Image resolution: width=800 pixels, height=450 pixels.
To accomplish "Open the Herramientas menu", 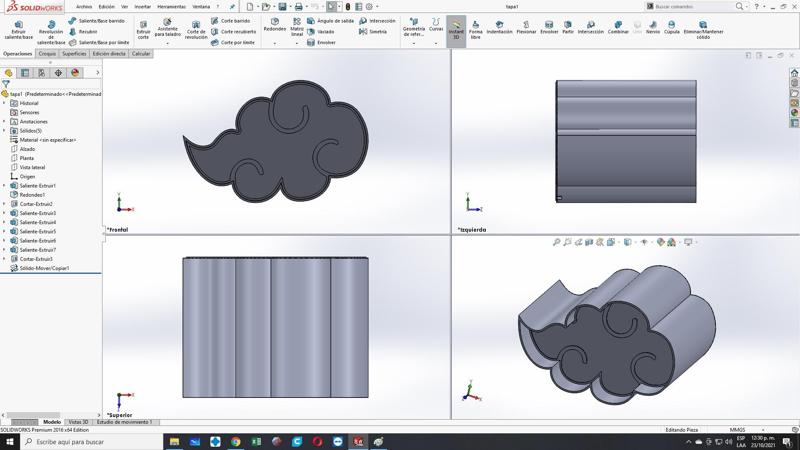I will [171, 6].
